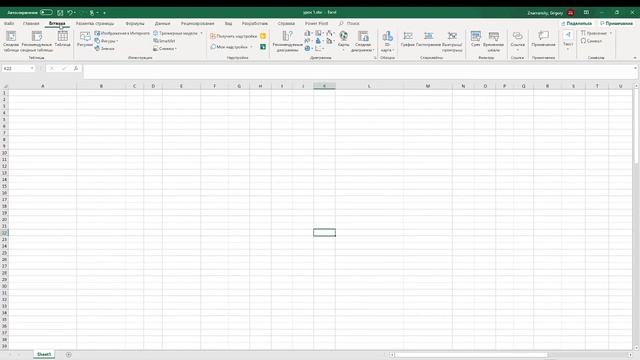Viewport: 640px width, 360px height.
Task: Insert a Symbol (Символ)
Action: click(591, 41)
